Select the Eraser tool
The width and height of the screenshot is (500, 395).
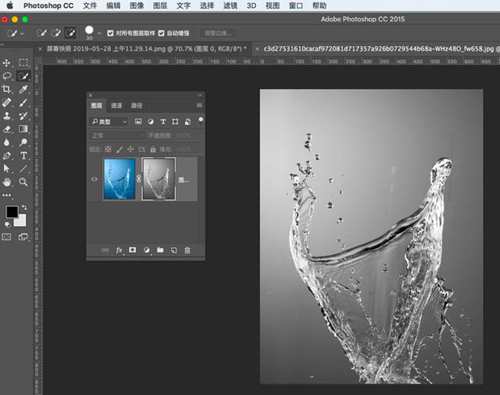point(6,129)
